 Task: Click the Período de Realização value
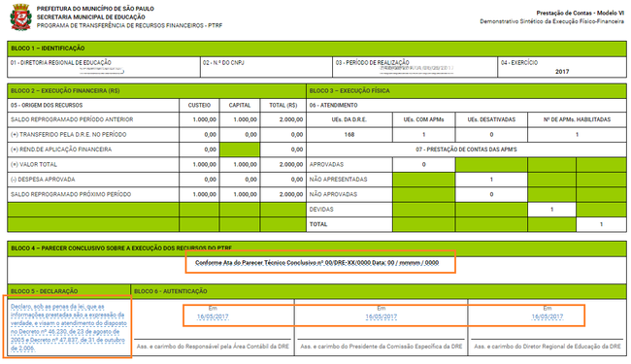tap(416, 68)
